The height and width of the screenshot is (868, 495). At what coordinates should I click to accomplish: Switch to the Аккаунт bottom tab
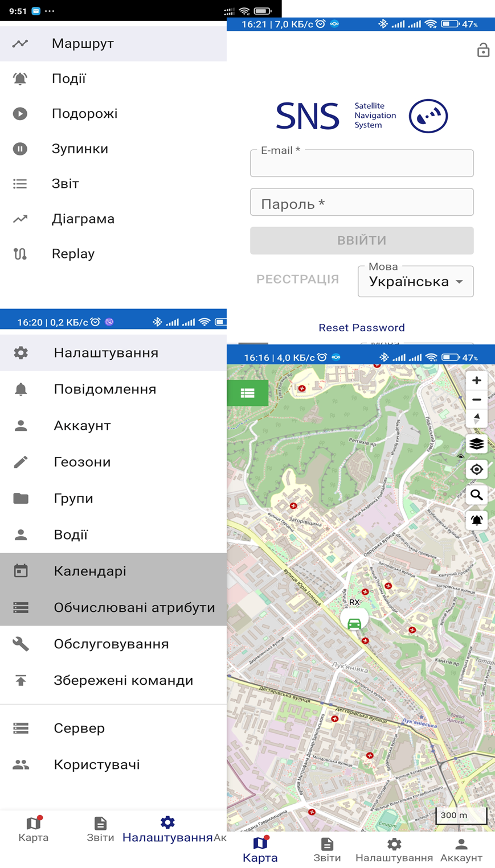pos(461,849)
